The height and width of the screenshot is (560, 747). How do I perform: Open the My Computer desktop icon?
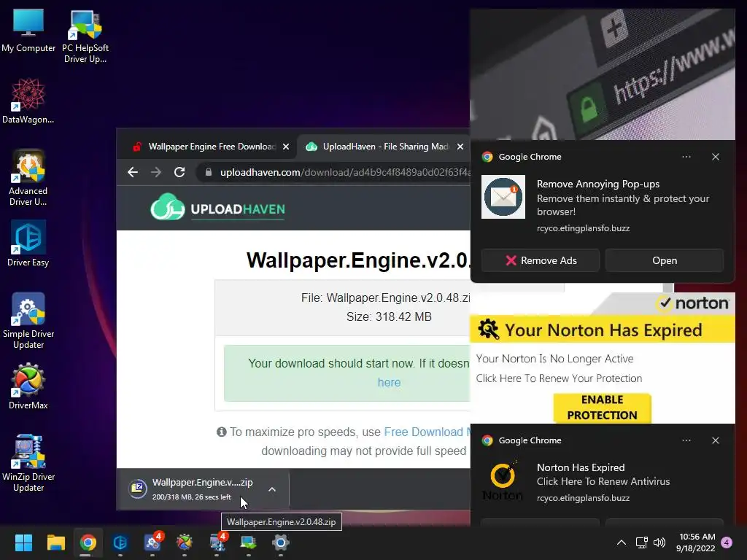click(28, 30)
